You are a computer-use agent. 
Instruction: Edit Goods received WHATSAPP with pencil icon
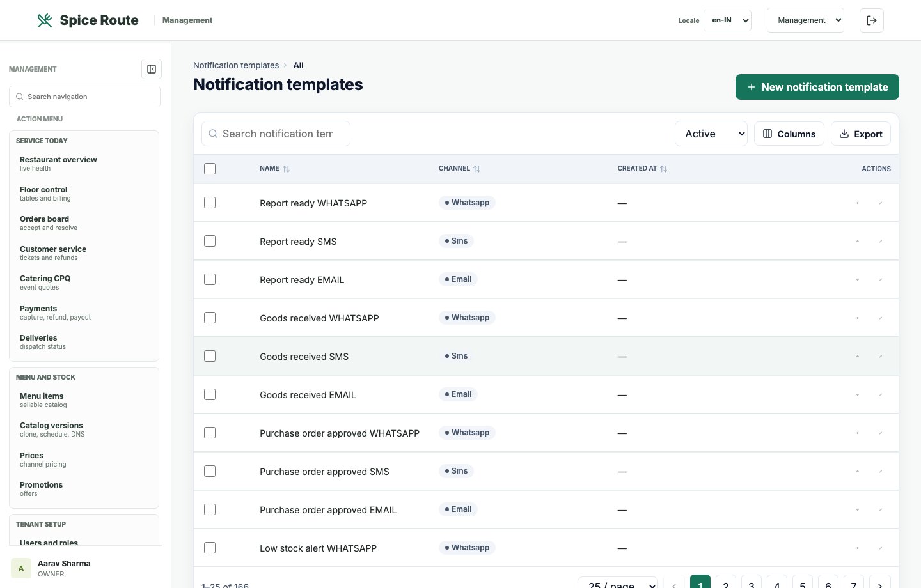pos(881,318)
